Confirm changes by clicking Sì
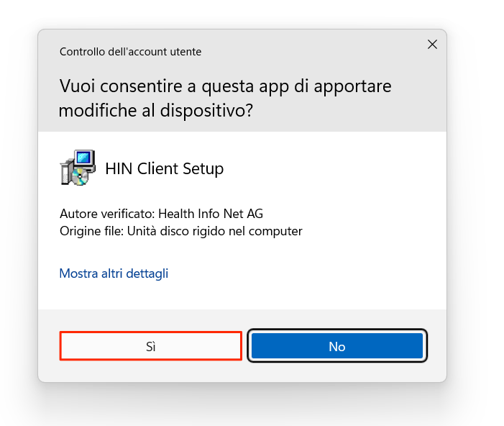This screenshot has height=426, width=504. coord(151,346)
